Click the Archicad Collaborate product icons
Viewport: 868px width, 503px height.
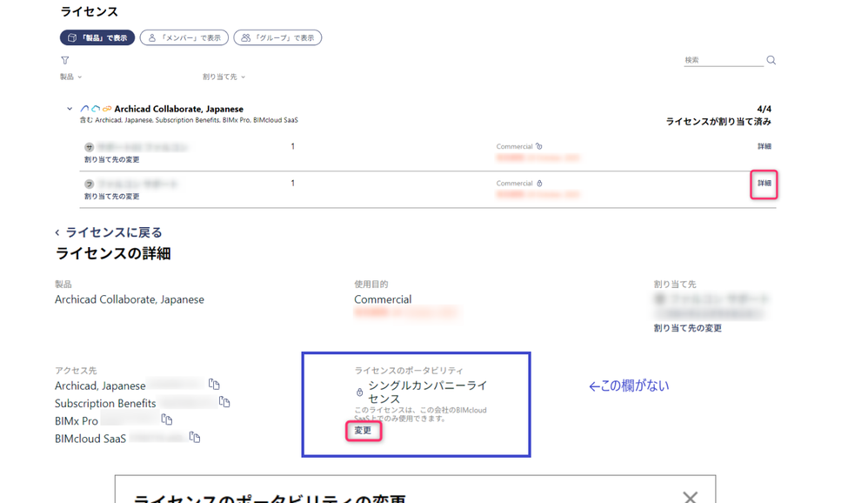[x=96, y=109]
